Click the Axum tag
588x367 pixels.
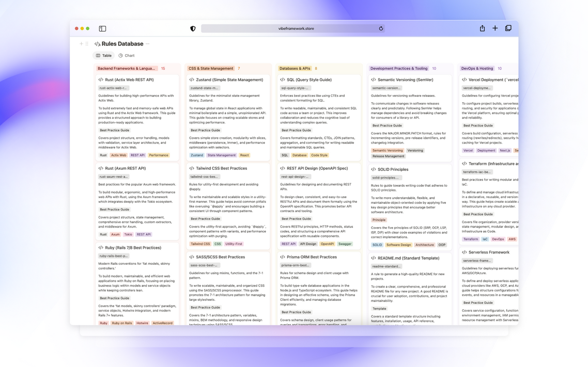(115, 235)
